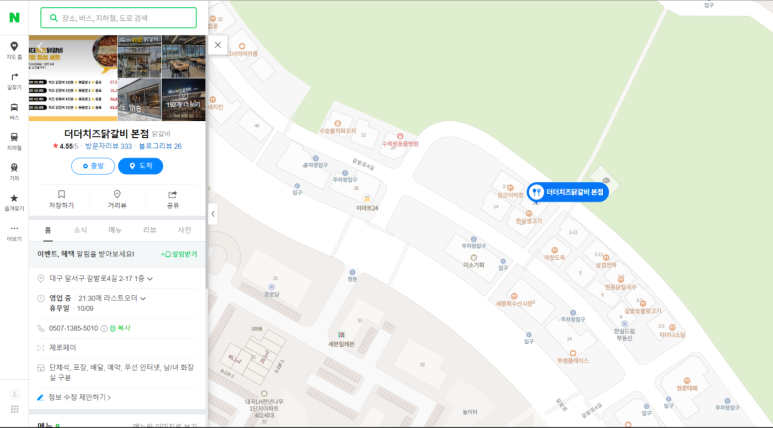Image resolution: width=773 pixels, height=428 pixels.
Task: Switch to the 홈 tab
Action: pos(47,230)
